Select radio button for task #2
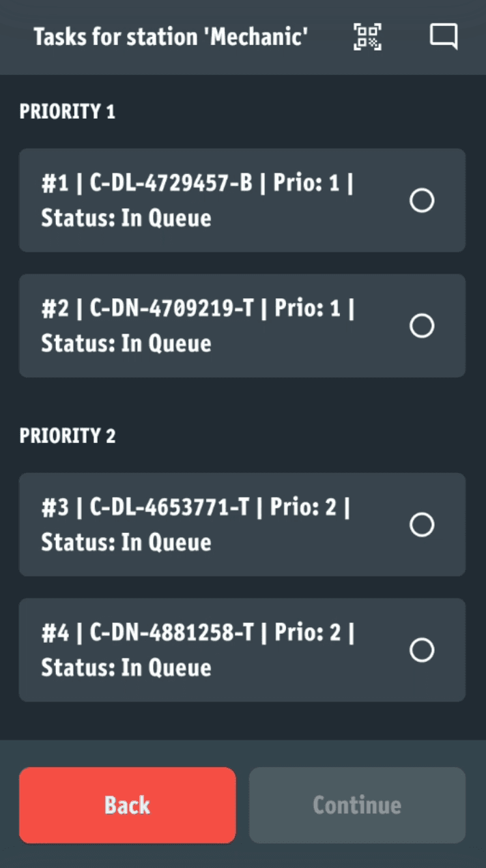 (422, 326)
